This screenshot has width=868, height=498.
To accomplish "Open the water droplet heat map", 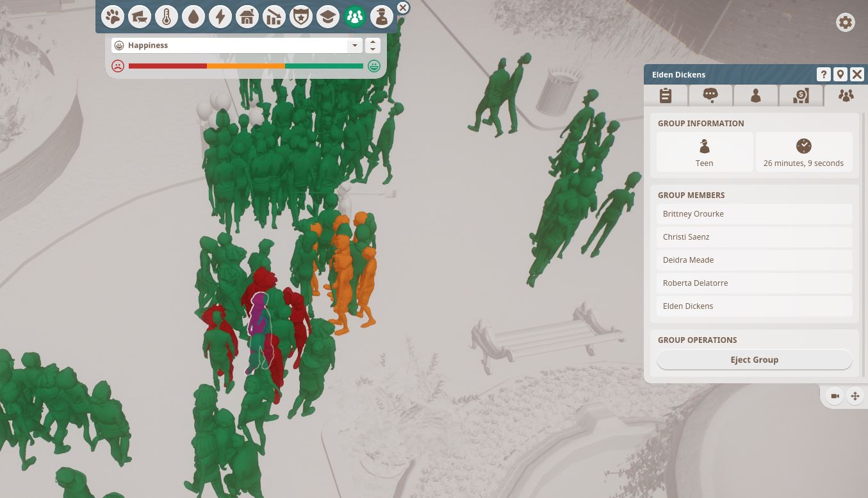I will pyautogui.click(x=193, y=17).
